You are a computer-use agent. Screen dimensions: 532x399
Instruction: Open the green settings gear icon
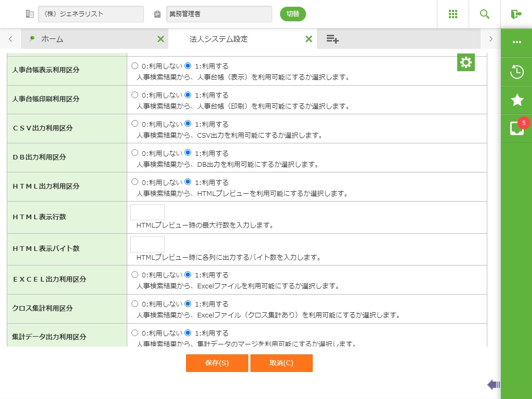pyautogui.click(x=466, y=63)
